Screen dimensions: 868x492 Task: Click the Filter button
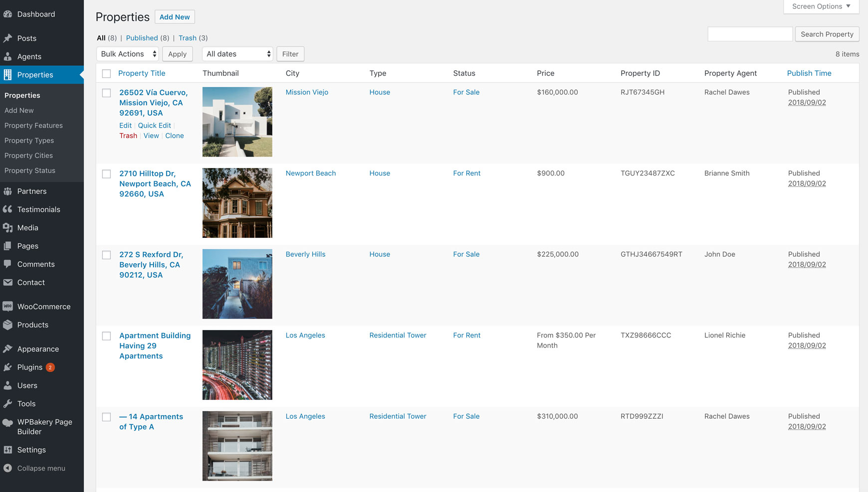pyautogui.click(x=290, y=54)
